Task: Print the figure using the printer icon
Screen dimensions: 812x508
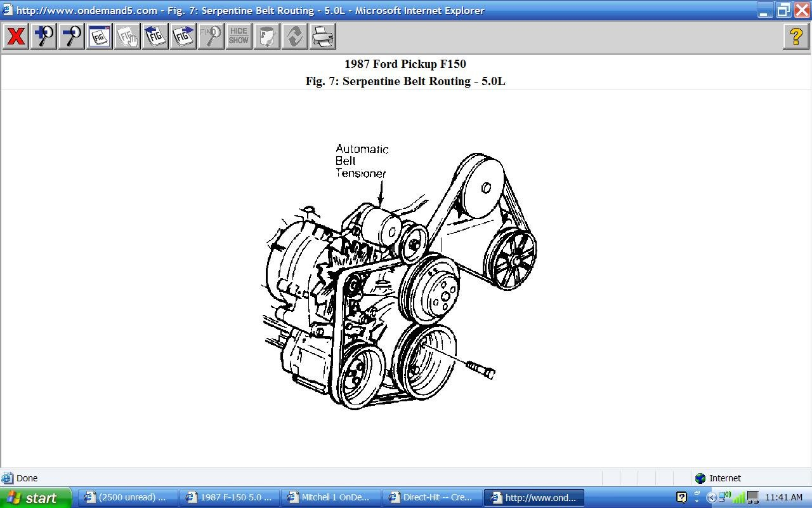Action: 323,36
